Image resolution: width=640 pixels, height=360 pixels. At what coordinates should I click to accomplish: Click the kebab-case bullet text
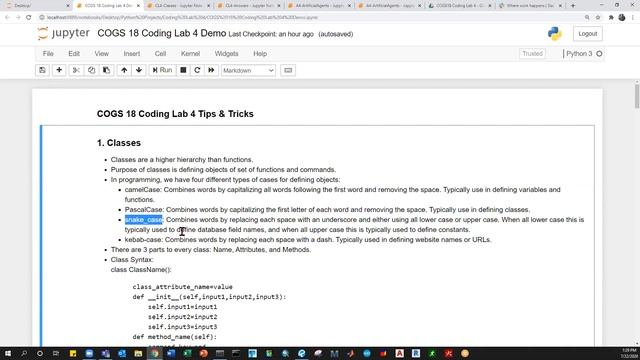coord(308,240)
